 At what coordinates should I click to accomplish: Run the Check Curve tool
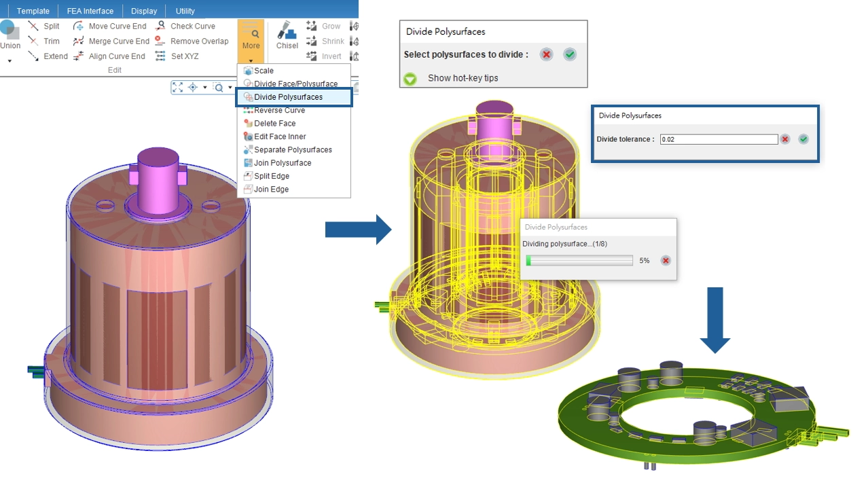[160, 26]
